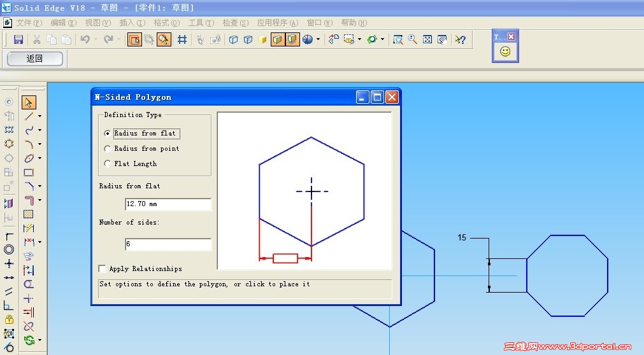Click the help pointer question mark icon
The image size is (644, 355).
click(x=461, y=39)
